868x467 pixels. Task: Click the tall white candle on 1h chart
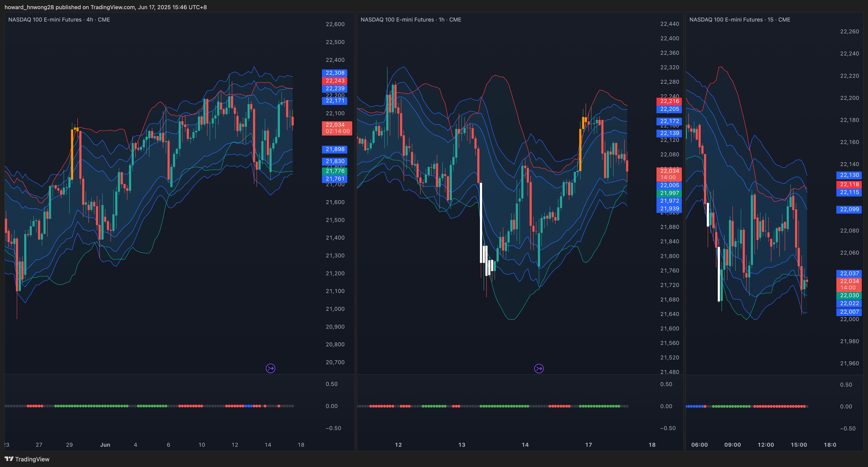(481, 222)
